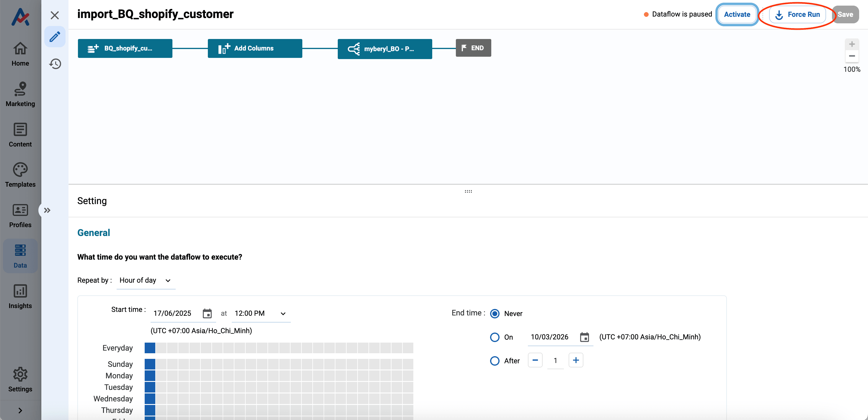The image size is (868, 420).
Task: Open start date calendar picker icon
Action: click(207, 313)
